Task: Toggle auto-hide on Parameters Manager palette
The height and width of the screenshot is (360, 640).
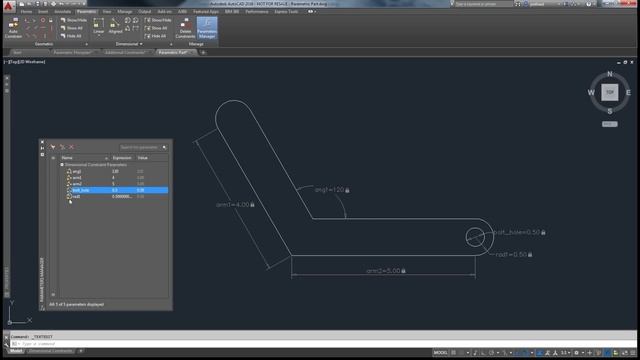Action: click(42, 148)
